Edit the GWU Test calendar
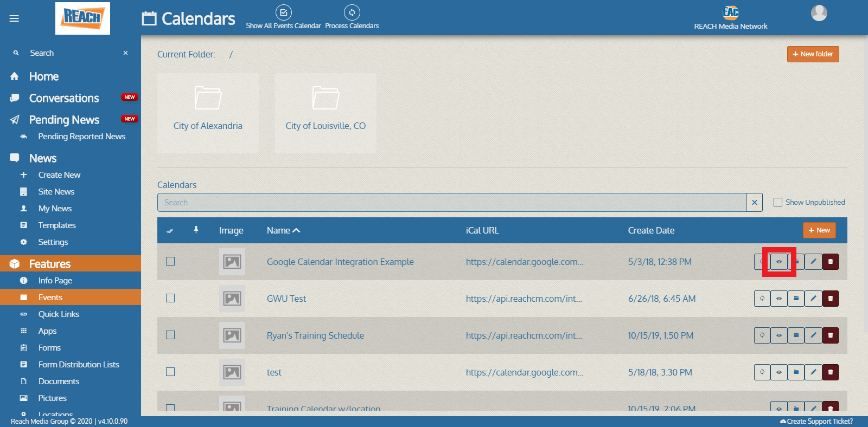Viewport: 868px width, 427px height. pos(813,299)
